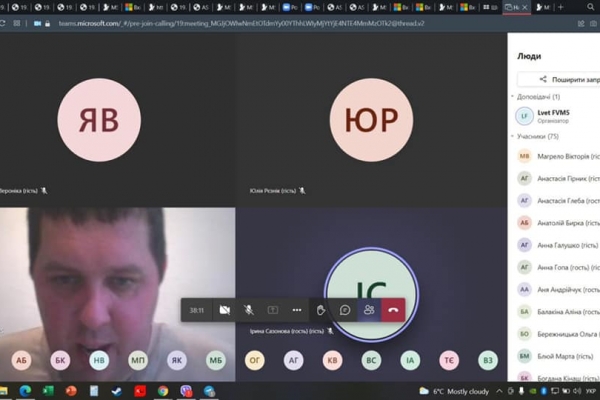
Task: Click the camera permission icon in address bar
Action: tap(37, 23)
